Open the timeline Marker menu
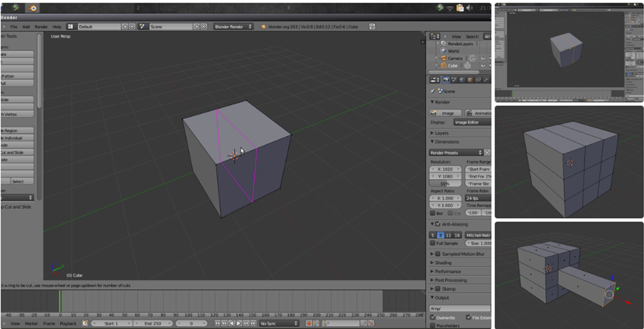This screenshot has width=644, height=329. coord(31,324)
